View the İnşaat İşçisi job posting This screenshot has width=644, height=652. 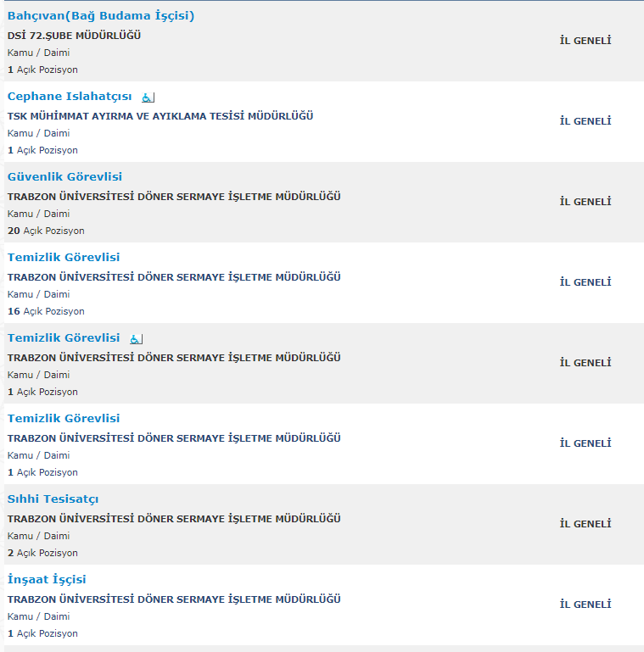[47, 579]
